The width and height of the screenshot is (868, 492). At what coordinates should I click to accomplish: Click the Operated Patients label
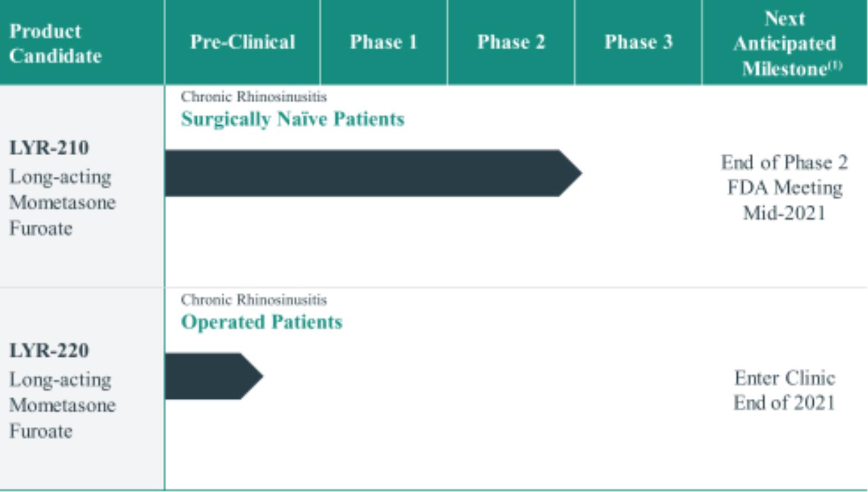[262, 322]
